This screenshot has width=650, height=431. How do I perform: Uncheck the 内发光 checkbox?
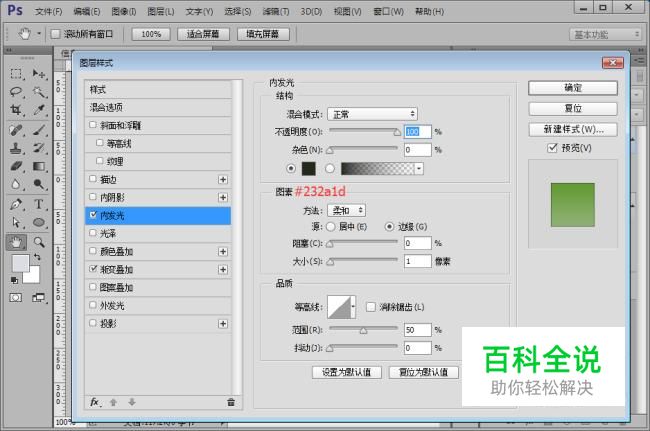tap(93, 215)
